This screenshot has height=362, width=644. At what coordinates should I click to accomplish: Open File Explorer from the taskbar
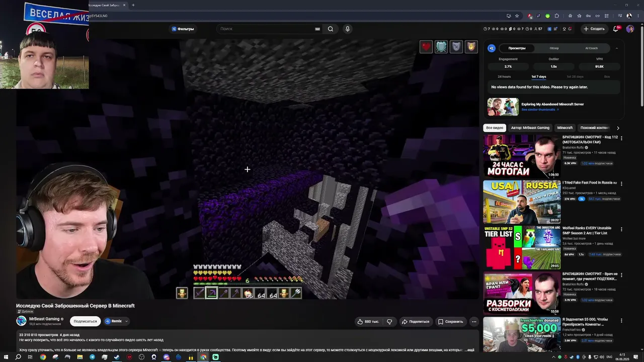coord(80,357)
